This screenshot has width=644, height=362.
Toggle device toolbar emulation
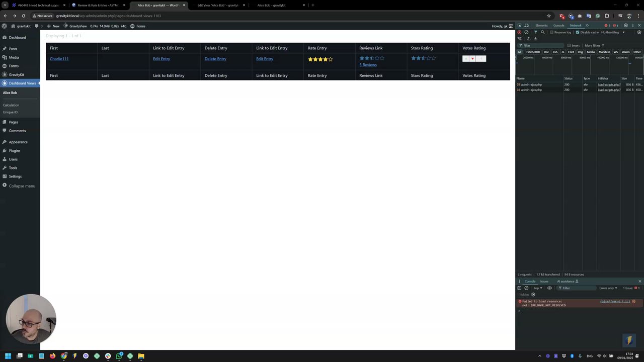(526, 25)
